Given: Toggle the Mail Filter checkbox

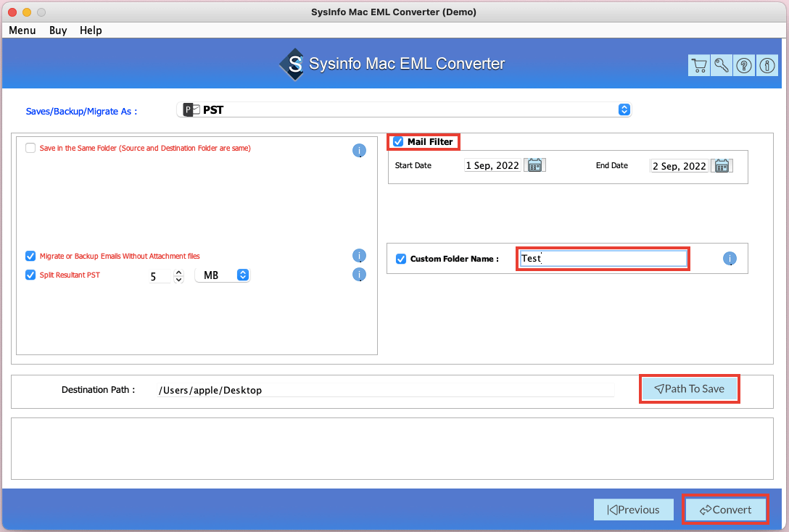Looking at the screenshot, I should pos(398,142).
